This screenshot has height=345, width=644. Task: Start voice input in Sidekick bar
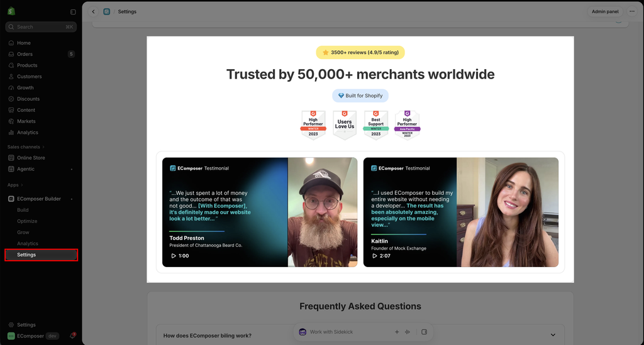408,332
